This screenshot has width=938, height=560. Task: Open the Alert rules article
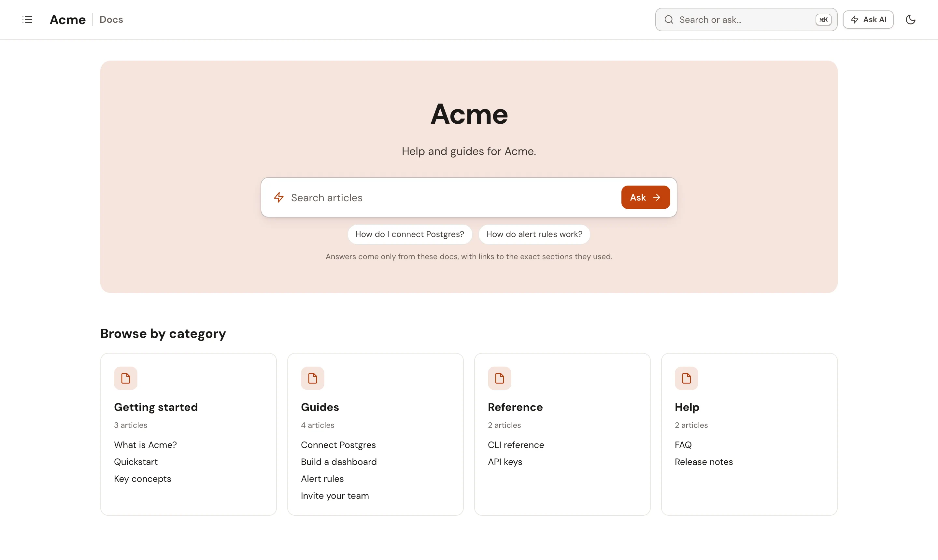tap(322, 479)
